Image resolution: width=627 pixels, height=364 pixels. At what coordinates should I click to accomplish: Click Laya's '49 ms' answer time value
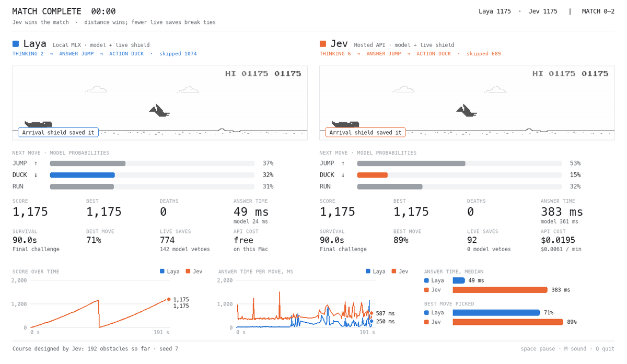pyautogui.click(x=251, y=212)
